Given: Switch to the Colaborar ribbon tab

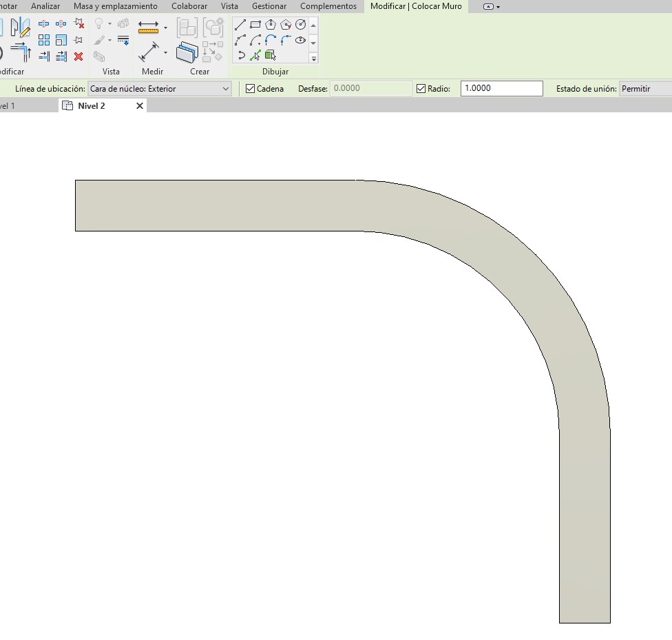Looking at the screenshot, I should [x=189, y=6].
